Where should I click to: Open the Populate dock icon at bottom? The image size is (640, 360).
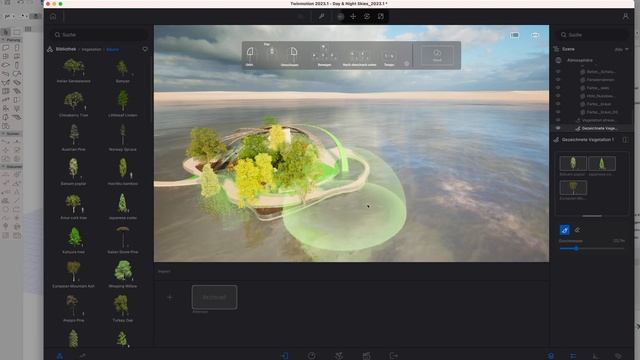[x=339, y=356]
